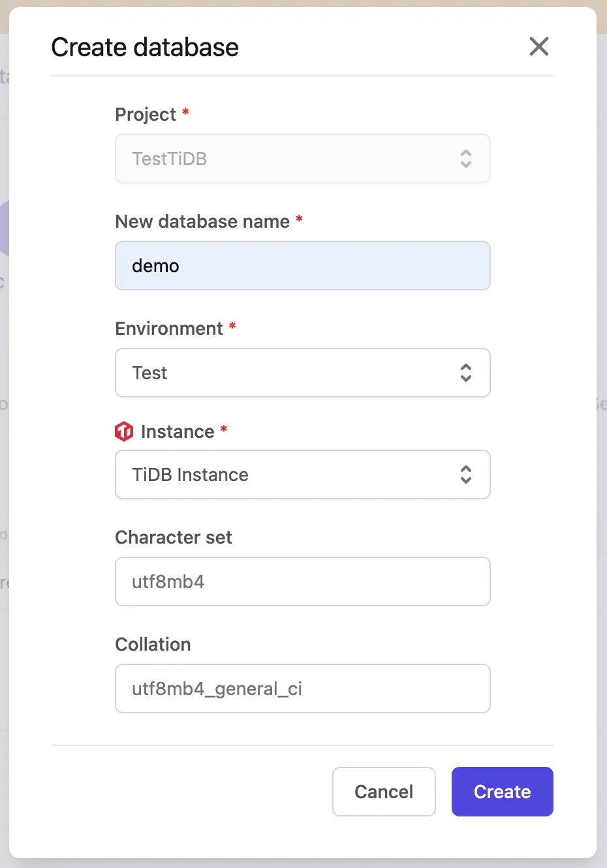
Task: Open the Project dropdown showing TestTiDB
Action: point(303,159)
